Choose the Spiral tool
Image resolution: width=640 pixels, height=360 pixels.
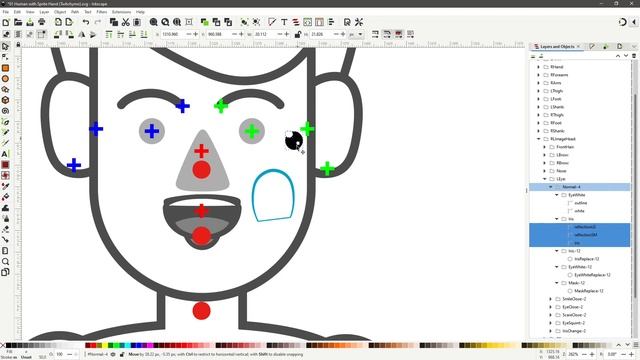point(5,111)
